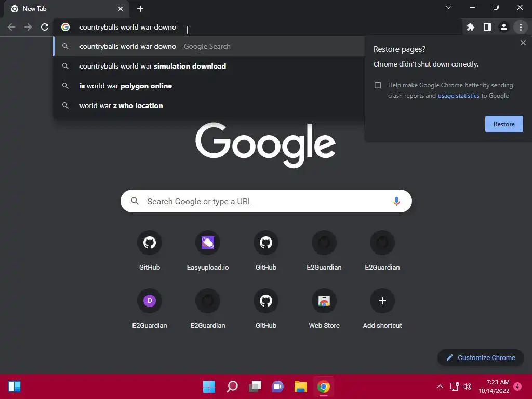Open the GitHub shortcut next to Easyupload.io
This screenshot has height=399, width=532.
point(266,243)
